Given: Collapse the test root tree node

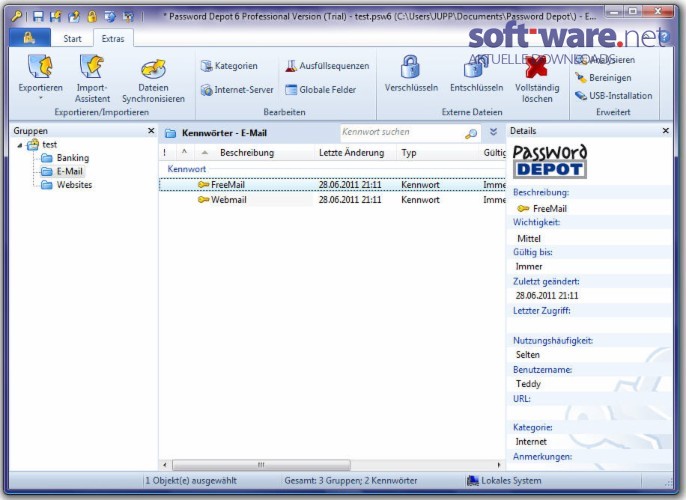Looking at the screenshot, I should click(20, 145).
